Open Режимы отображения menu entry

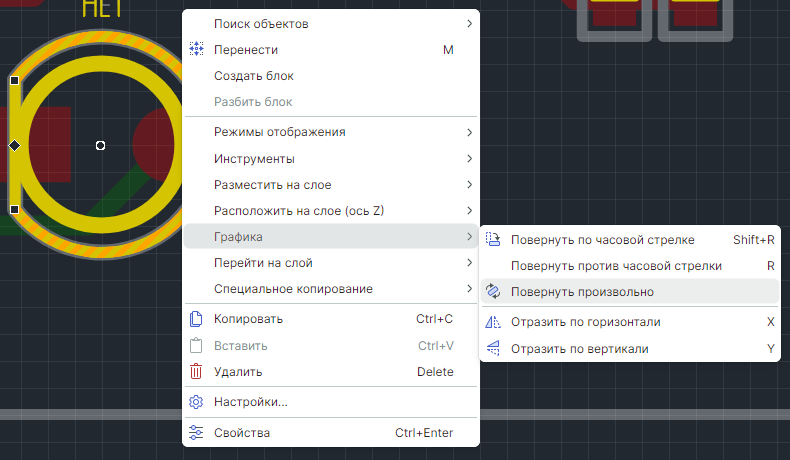click(331, 132)
